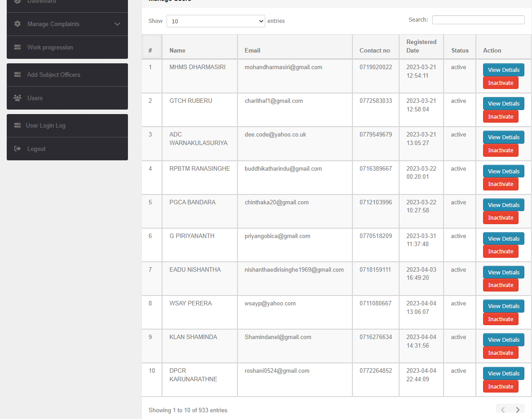Inactivate user EADU NiSHANTHA

pos(501,285)
